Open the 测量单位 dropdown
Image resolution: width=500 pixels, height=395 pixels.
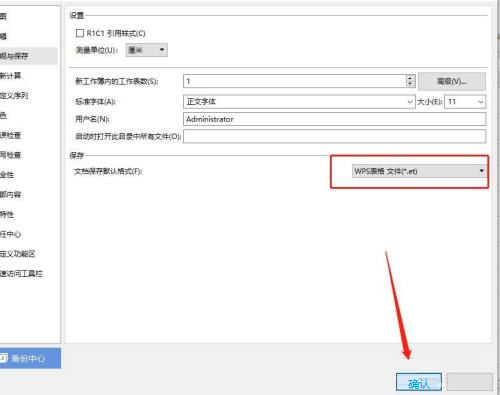(147, 50)
